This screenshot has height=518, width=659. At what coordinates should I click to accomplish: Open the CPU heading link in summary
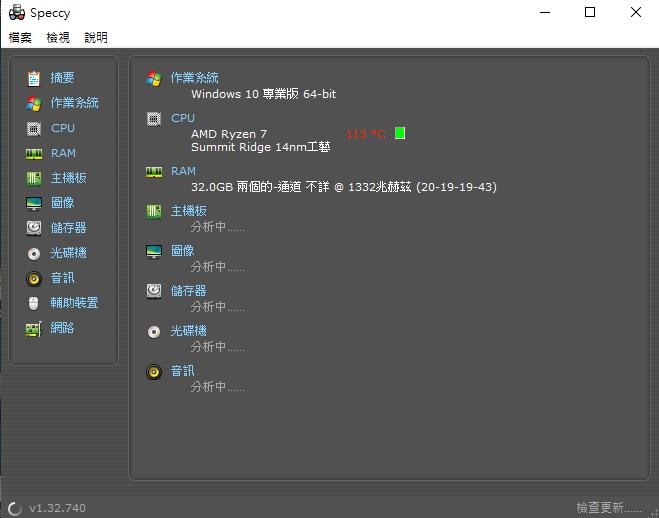point(183,118)
